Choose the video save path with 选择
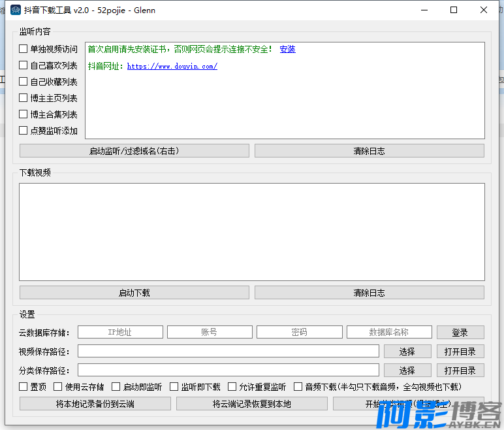 (x=407, y=352)
